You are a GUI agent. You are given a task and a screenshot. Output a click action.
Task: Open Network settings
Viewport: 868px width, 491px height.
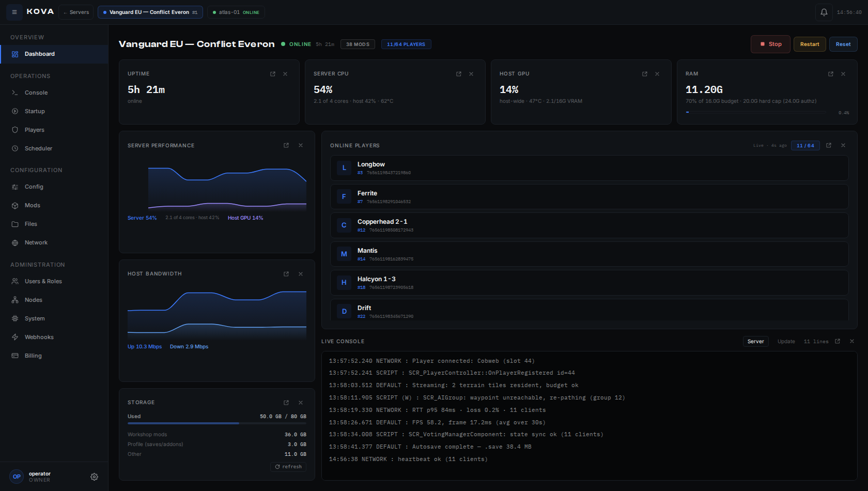[54, 242]
